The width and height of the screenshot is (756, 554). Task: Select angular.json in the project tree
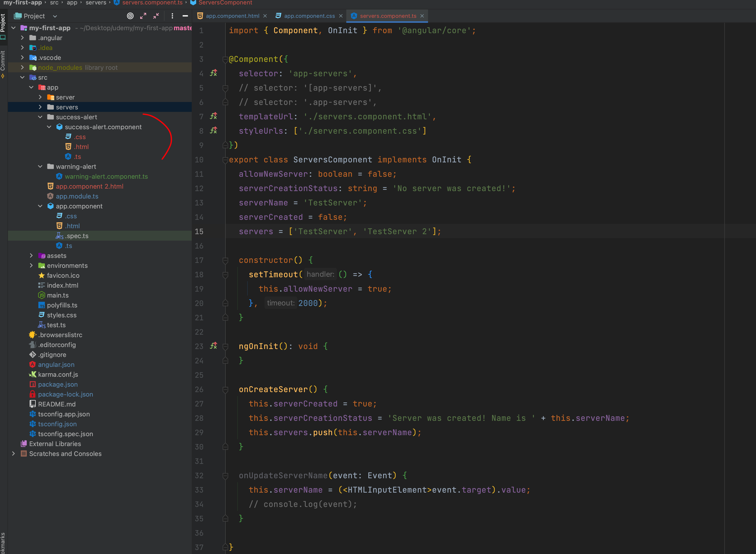click(x=56, y=365)
